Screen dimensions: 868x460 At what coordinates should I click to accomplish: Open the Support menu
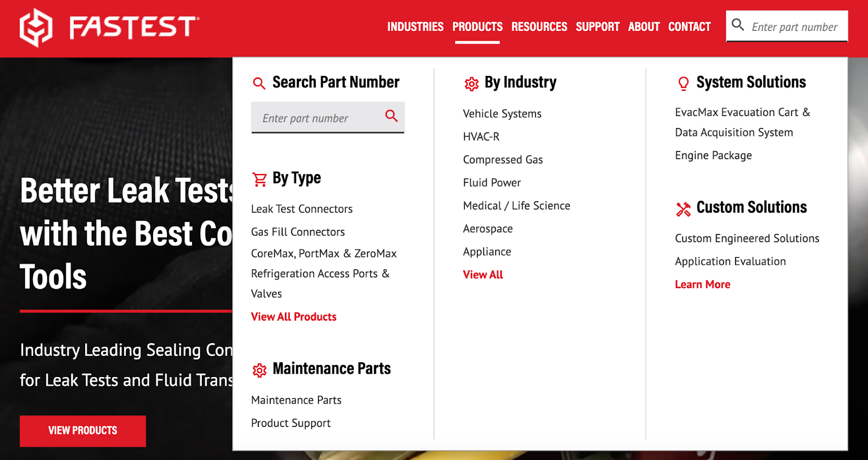[597, 27]
